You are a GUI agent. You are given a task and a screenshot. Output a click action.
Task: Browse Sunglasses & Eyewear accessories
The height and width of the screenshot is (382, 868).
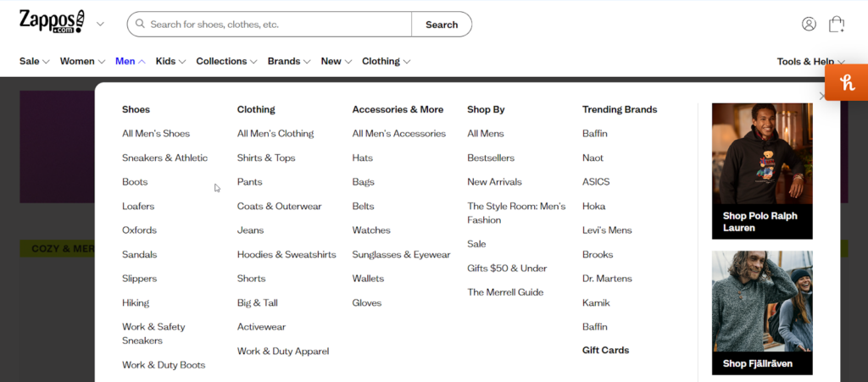401,254
